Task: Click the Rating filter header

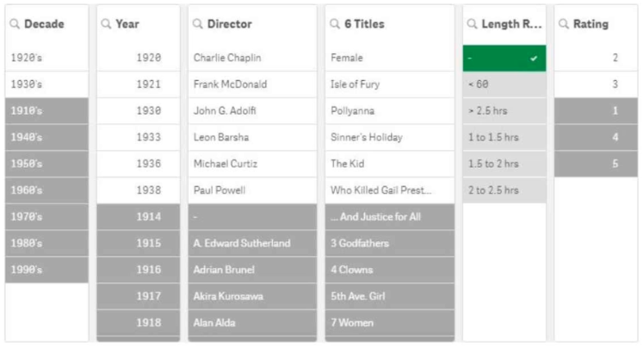Action: point(596,24)
